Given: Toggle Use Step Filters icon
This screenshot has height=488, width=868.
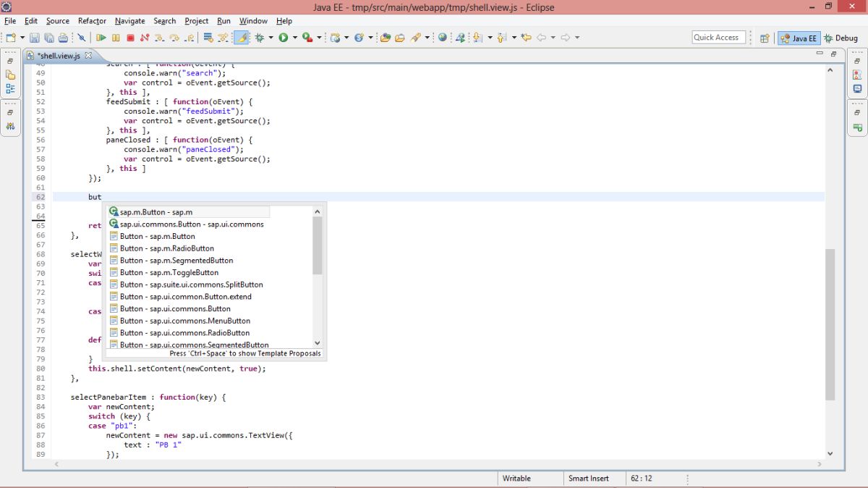Looking at the screenshot, I should (224, 38).
